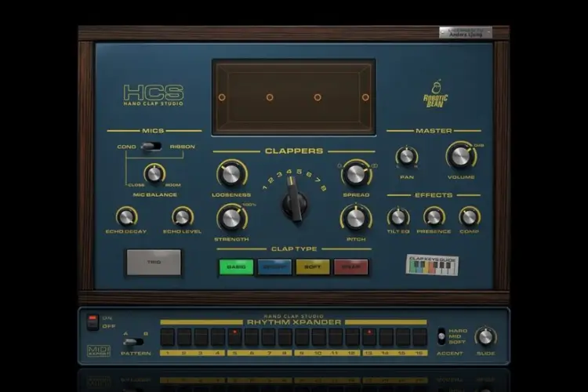Click the Pitch knob
Screen dimensions: 588x392
tap(356, 219)
